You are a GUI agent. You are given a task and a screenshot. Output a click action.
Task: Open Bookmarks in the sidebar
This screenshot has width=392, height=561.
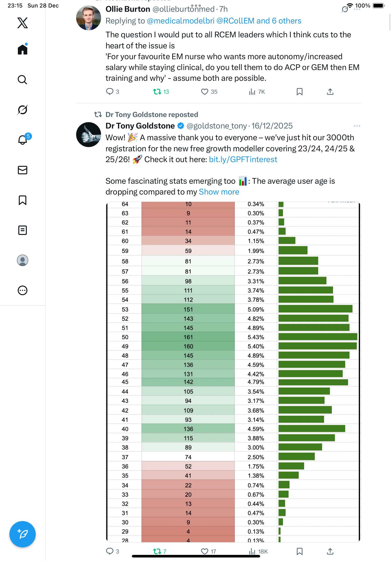(23, 200)
